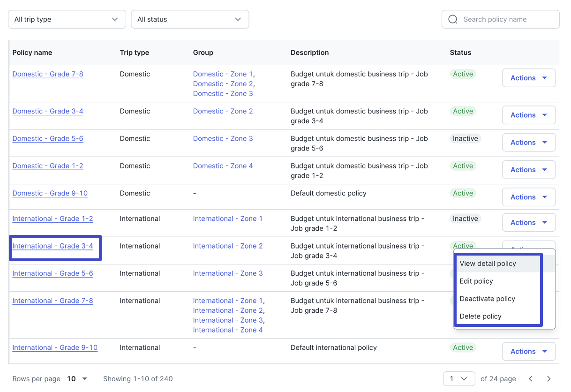Choose Edit policy from the menu
The width and height of the screenshot is (571, 392).
(x=476, y=281)
